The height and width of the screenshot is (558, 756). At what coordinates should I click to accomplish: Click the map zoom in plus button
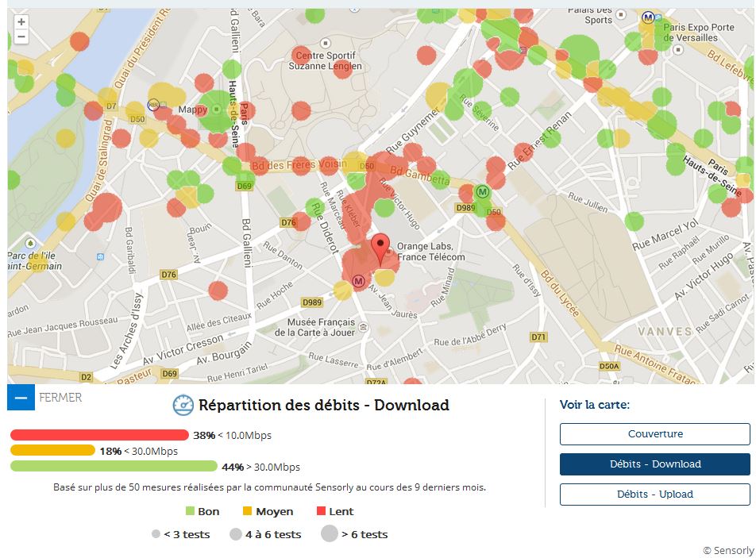21,22
